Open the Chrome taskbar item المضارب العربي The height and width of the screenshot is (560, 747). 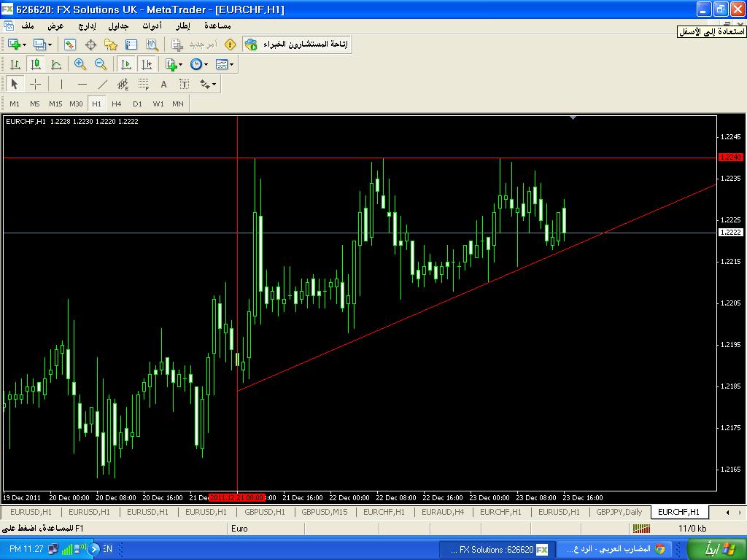coord(615,549)
